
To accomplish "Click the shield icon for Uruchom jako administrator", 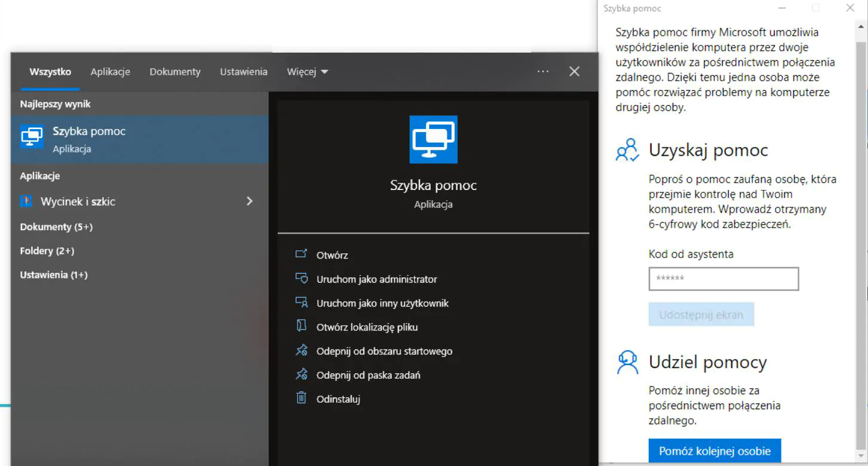I will click(x=301, y=278).
